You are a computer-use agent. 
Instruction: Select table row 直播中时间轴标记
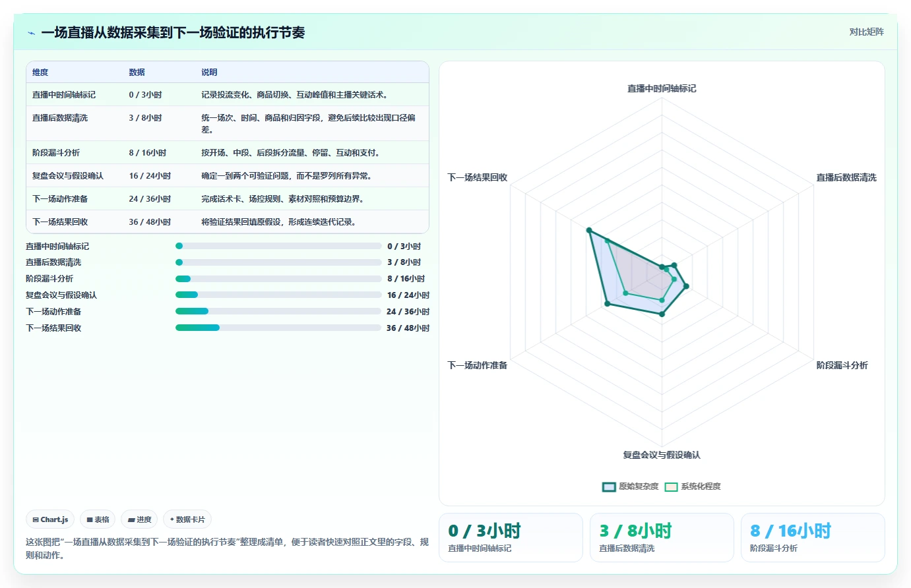point(228,95)
